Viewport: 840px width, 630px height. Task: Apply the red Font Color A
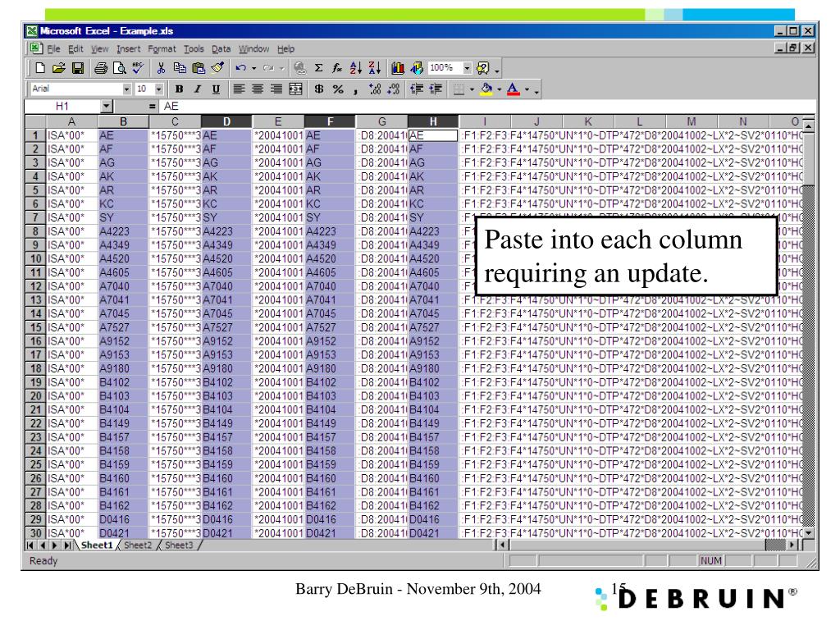514,89
